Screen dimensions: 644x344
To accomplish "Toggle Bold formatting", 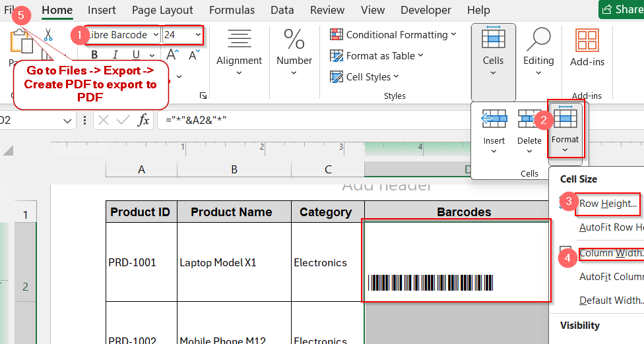I will pyautogui.click(x=94, y=55).
